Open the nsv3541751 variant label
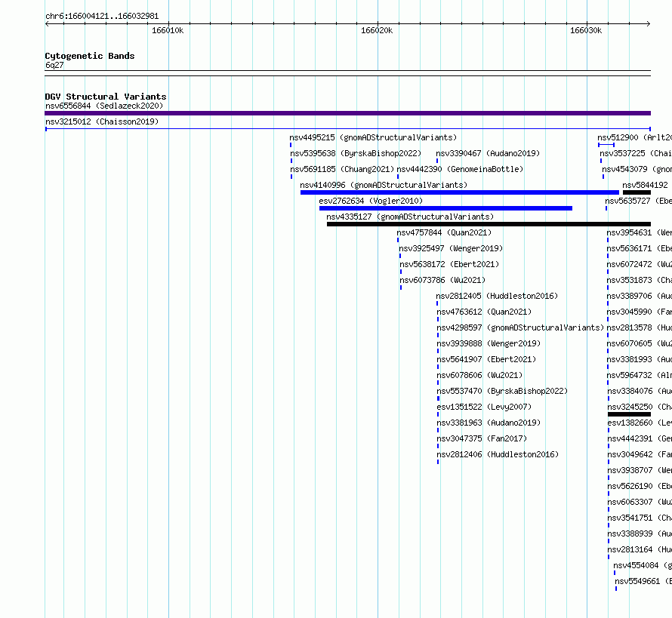 pos(640,518)
